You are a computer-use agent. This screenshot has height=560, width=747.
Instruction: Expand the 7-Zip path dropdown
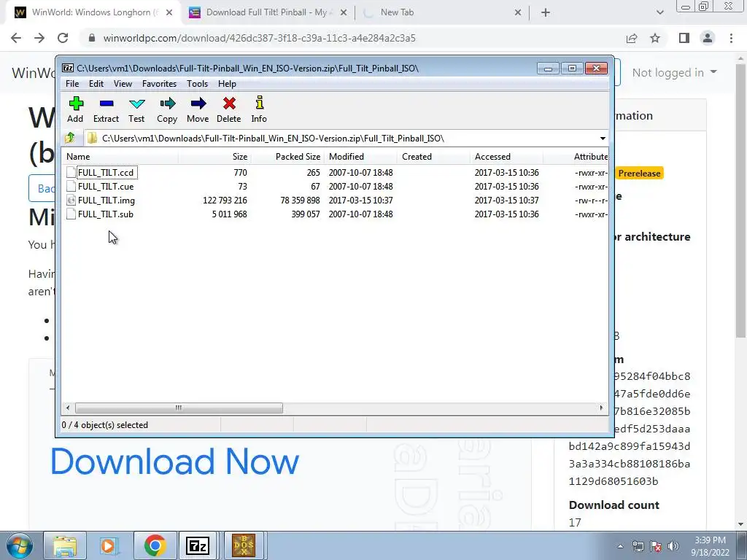603,139
